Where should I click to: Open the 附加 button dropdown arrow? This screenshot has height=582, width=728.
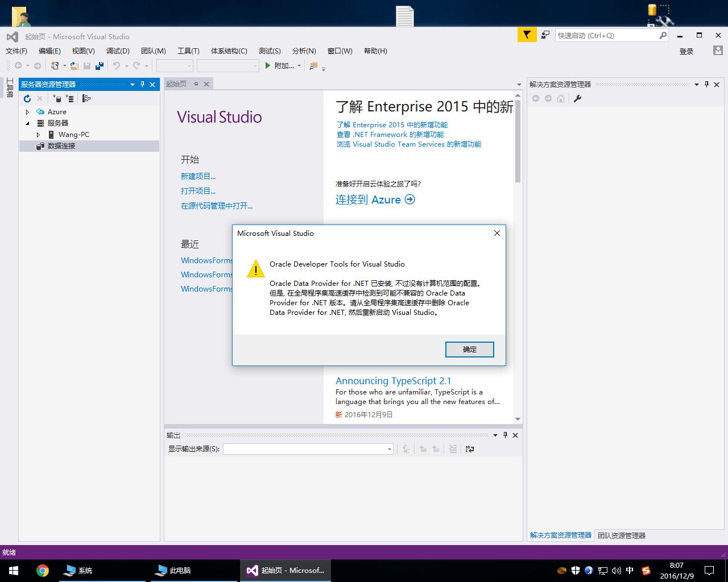299,66
